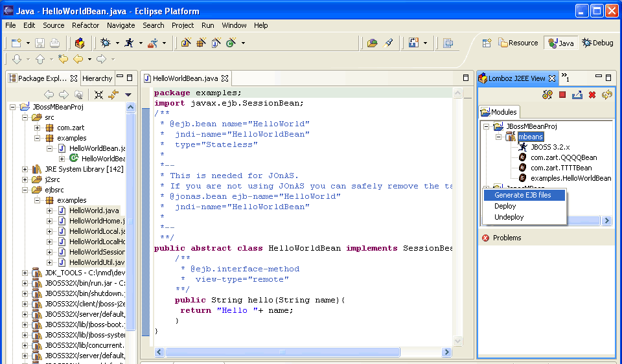Switch to the Debug perspective
The width and height of the screenshot is (622, 364).
point(598,43)
